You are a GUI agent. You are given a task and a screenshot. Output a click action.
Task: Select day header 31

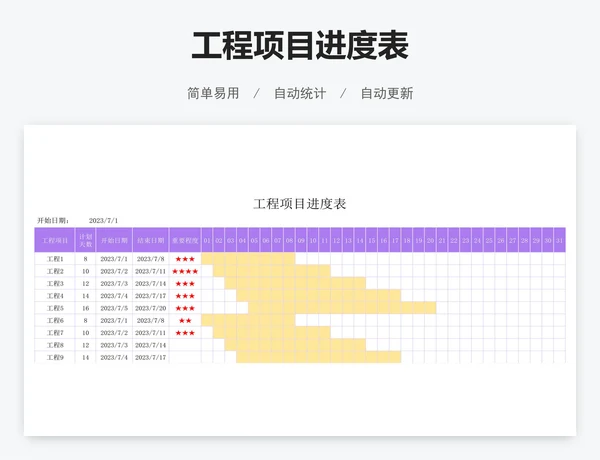(559, 240)
